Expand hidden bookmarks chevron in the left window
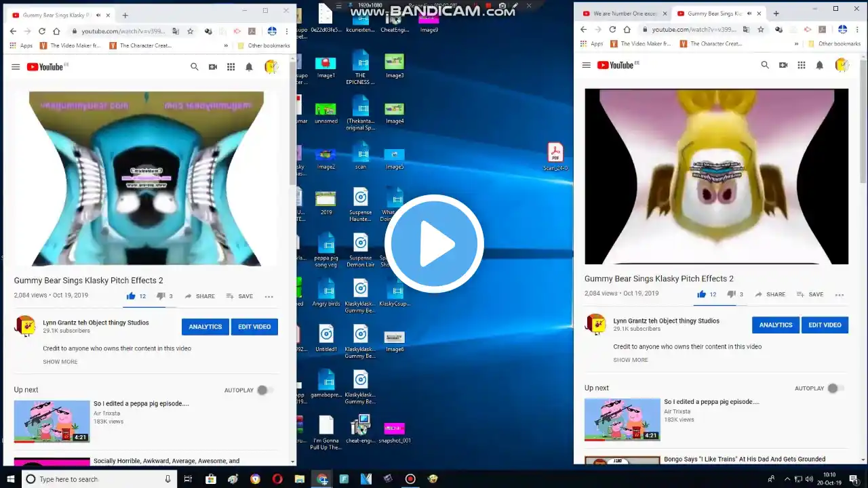 click(226, 45)
